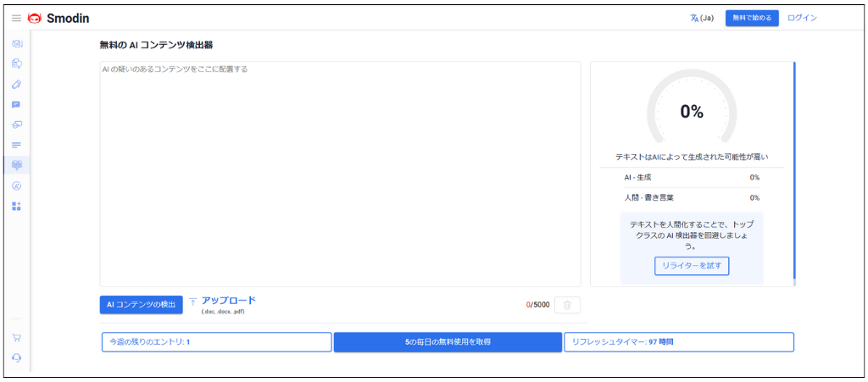Click the trash icon to clear text

pos(567,305)
